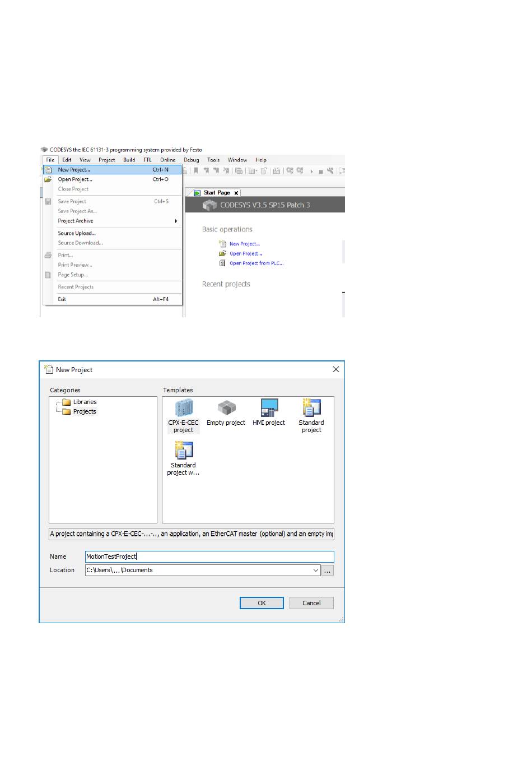Click the Name input field
The image size is (532, 770).
(209, 556)
